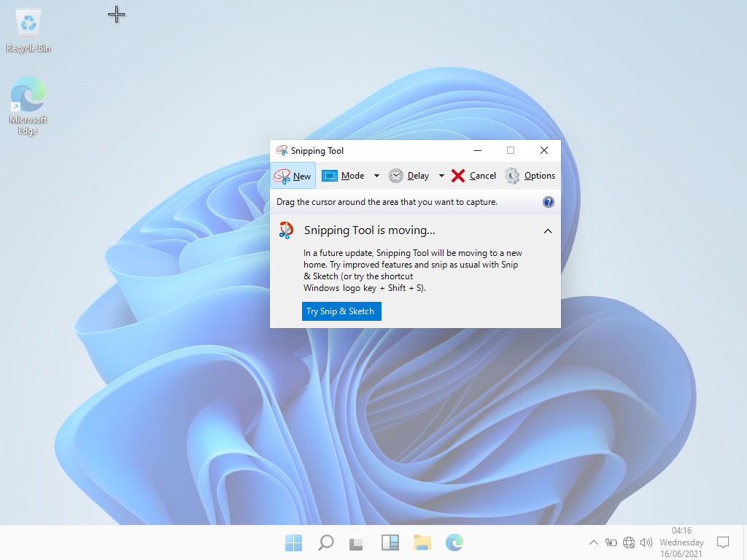Open Snipping Tool Options
747x560 pixels.
coord(530,176)
